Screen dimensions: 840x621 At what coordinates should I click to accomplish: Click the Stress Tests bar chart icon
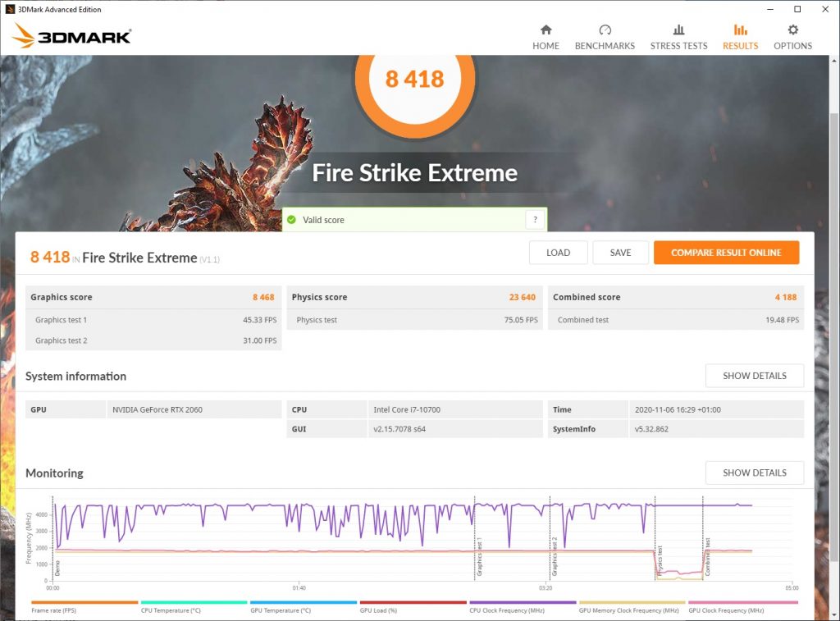click(678, 30)
